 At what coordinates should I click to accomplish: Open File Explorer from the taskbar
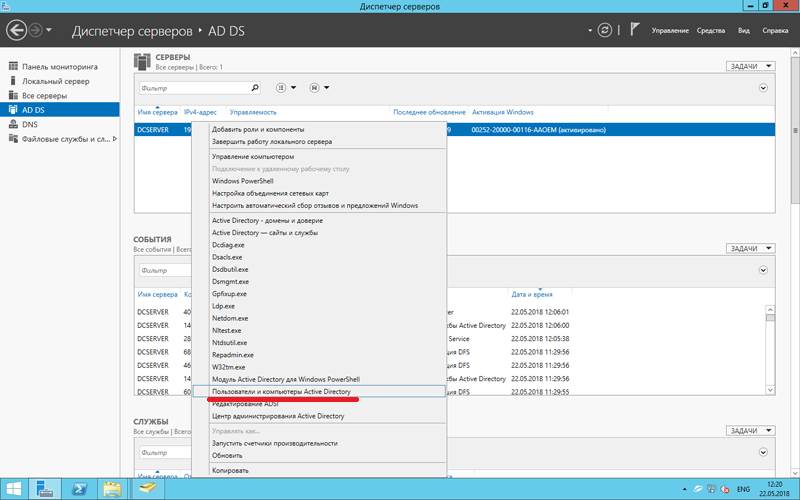[x=113, y=489]
